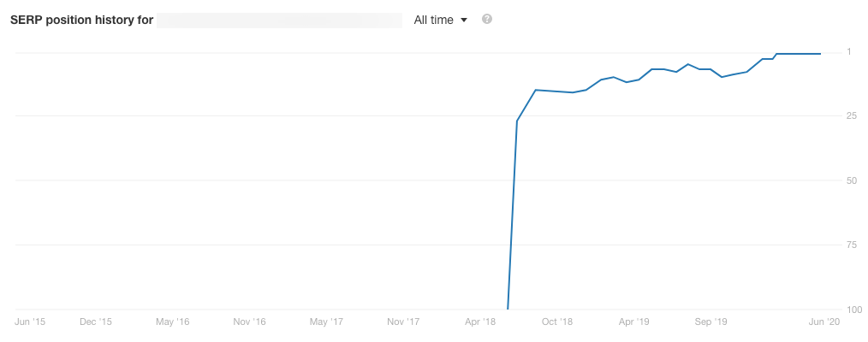
Task: Select the Oct '18 axis label
Action: click(x=557, y=321)
